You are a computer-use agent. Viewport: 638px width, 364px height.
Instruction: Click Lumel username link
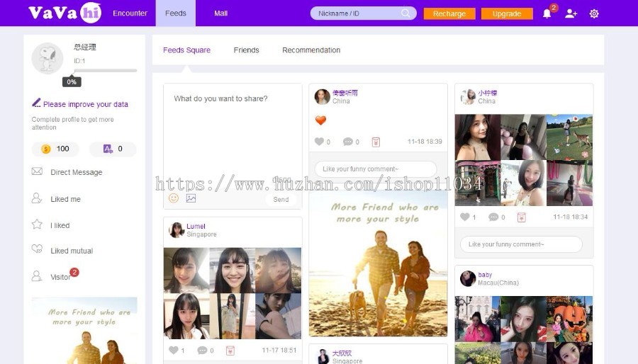pos(196,227)
